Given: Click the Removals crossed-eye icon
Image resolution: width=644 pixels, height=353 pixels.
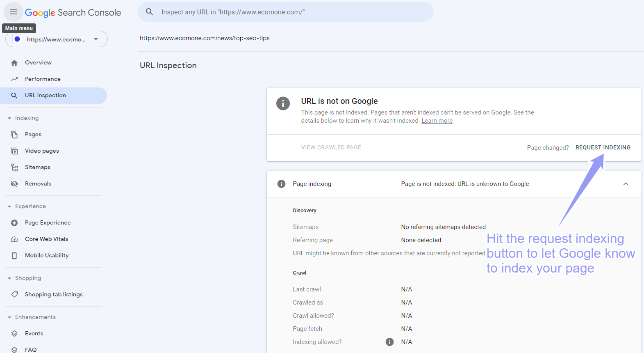Looking at the screenshot, I should tap(14, 184).
